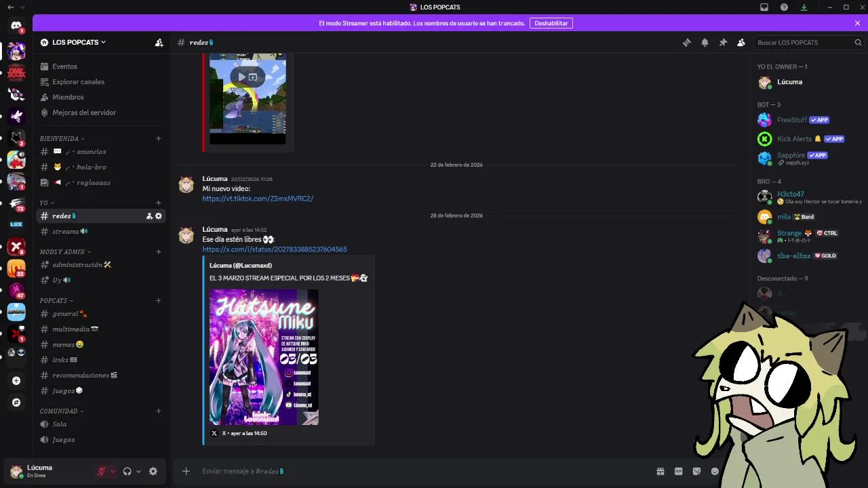
Task: Add channel to MODS Y ADMIN plus icon
Action: [159, 251]
